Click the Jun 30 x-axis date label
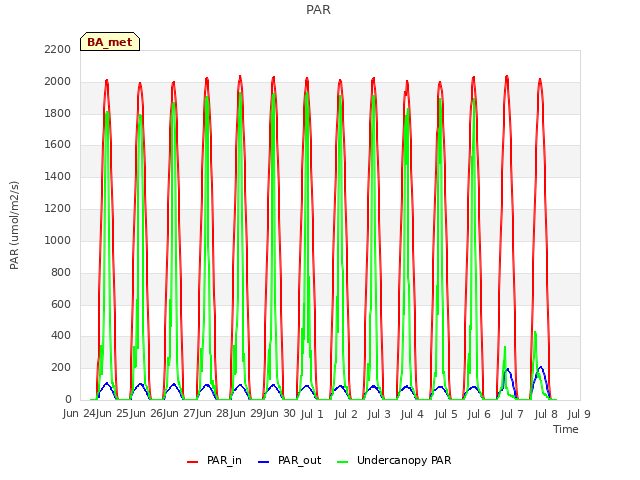Image resolution: width=640 pixels, height=480 pixels. tap(279, 413)
